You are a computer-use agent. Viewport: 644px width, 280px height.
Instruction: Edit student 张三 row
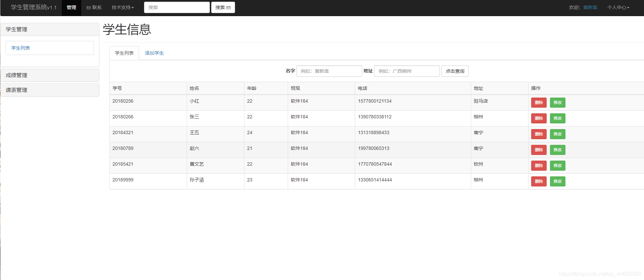558,118
